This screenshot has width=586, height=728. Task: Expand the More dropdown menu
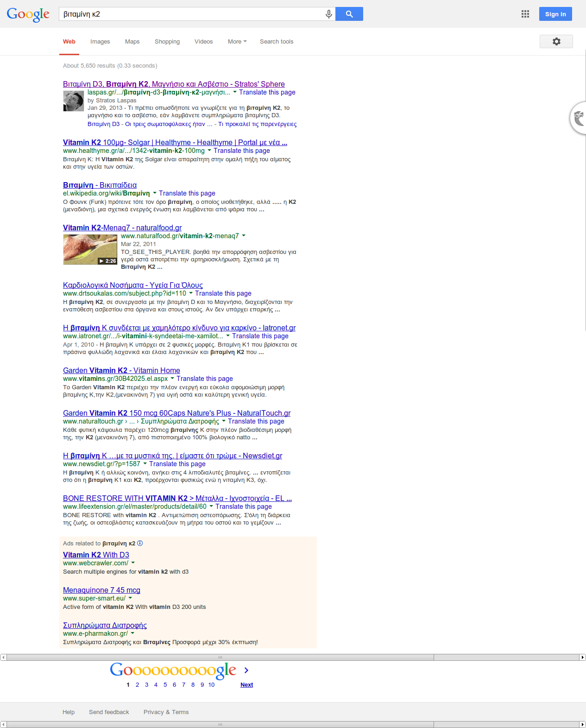237,41
